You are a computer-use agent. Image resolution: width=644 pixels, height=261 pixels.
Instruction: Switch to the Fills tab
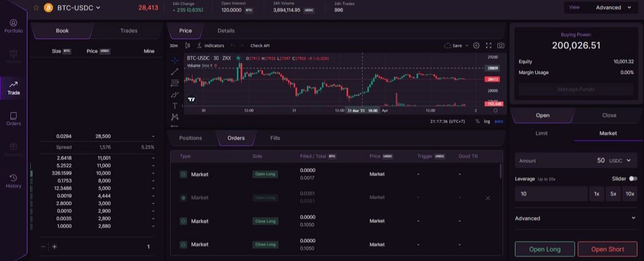tap(275, 138)
